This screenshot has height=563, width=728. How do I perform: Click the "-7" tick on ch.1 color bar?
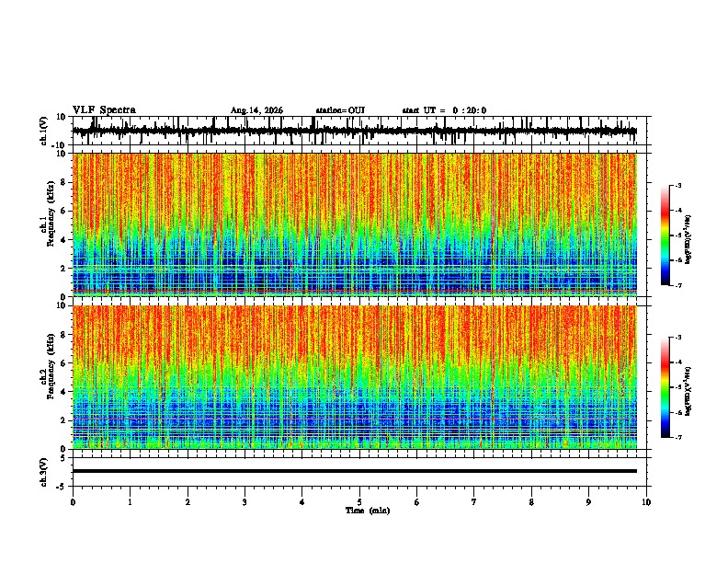point(677,285)
